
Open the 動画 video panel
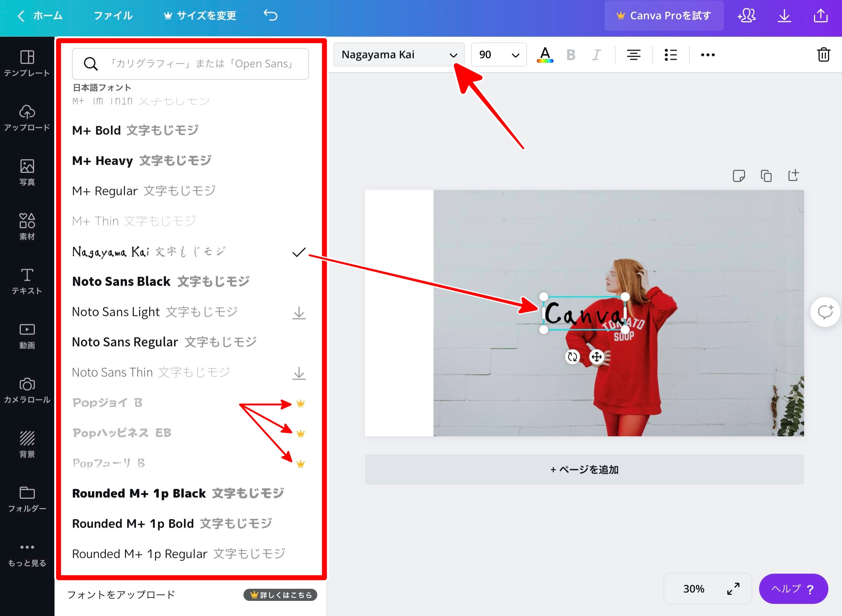[27, 336]
